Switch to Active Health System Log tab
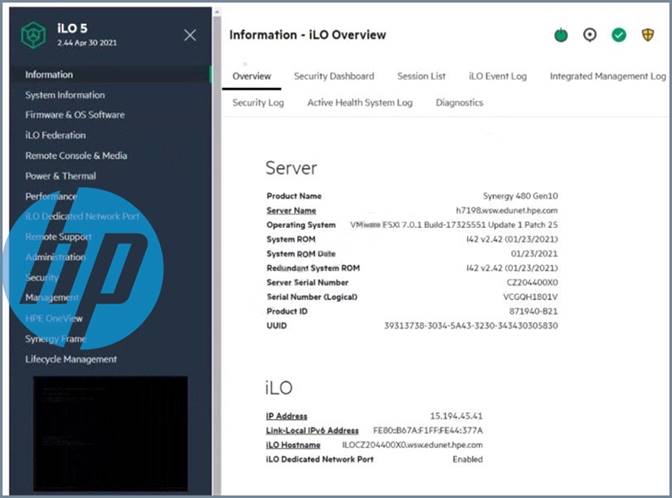Viewport: 672px width, 498px height. [360, 103]
